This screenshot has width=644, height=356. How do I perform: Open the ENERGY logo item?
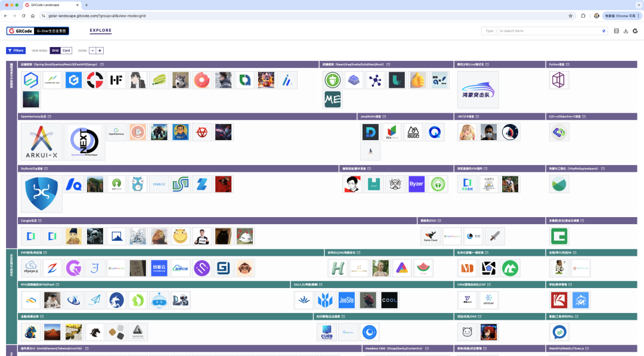[159, 184]
